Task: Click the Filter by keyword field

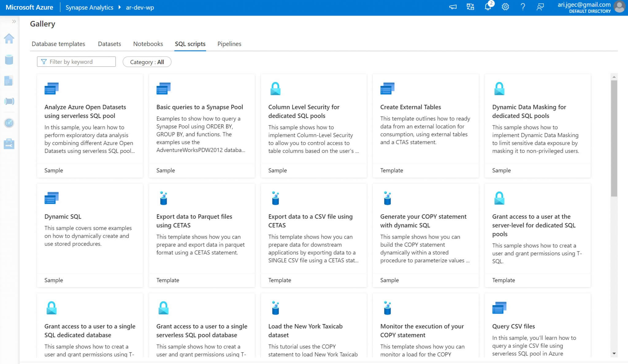Action: [x=76, y=62]
